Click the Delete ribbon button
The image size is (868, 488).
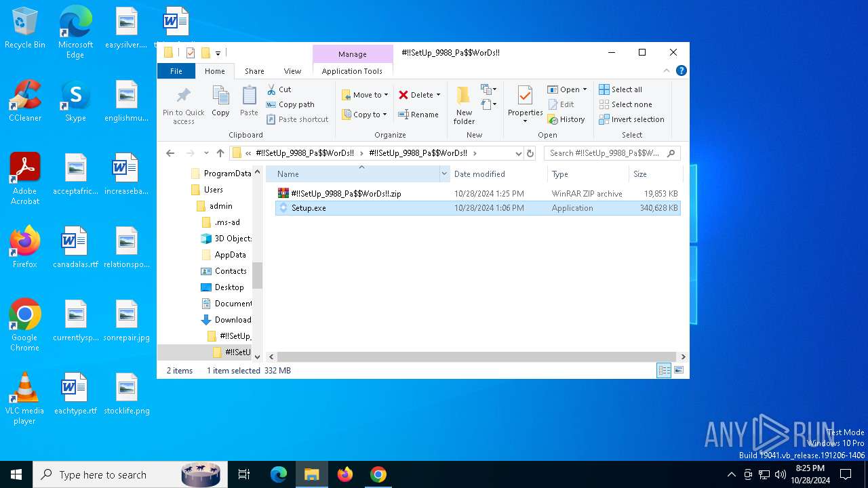click(x=416, y=95)
